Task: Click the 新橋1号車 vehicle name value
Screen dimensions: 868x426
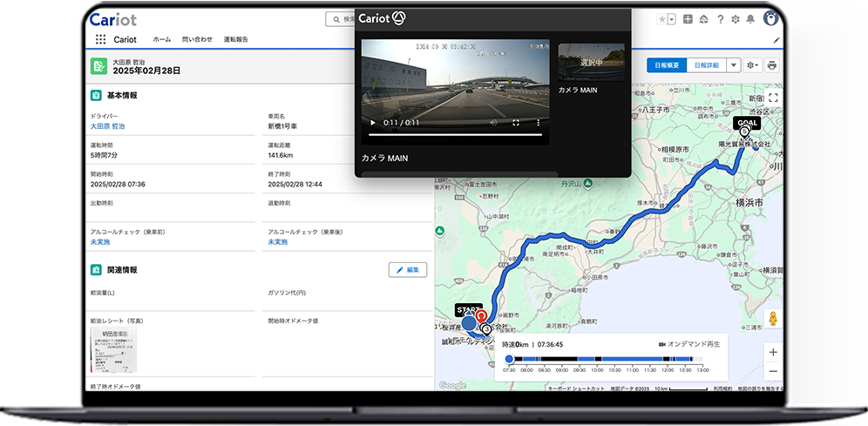Action: click(x=283, y=126)
